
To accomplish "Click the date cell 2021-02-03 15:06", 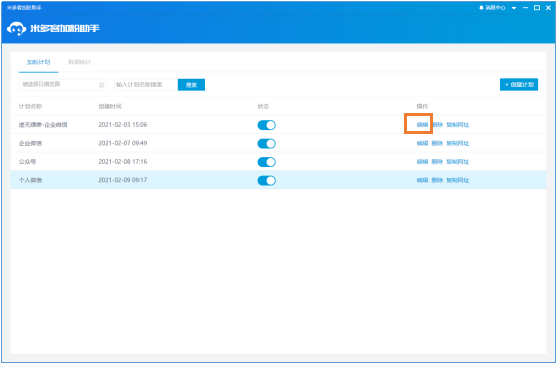I will tap(122, 125).
